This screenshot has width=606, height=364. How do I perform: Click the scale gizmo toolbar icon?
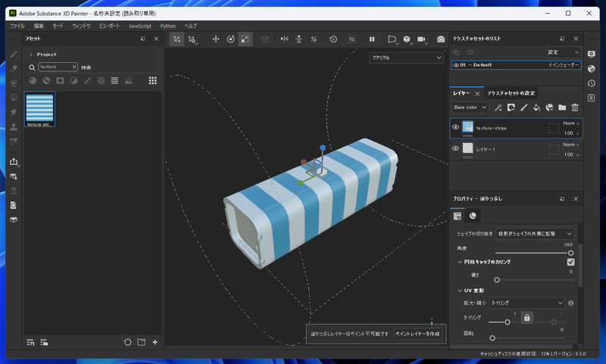[x=245, y=39]
